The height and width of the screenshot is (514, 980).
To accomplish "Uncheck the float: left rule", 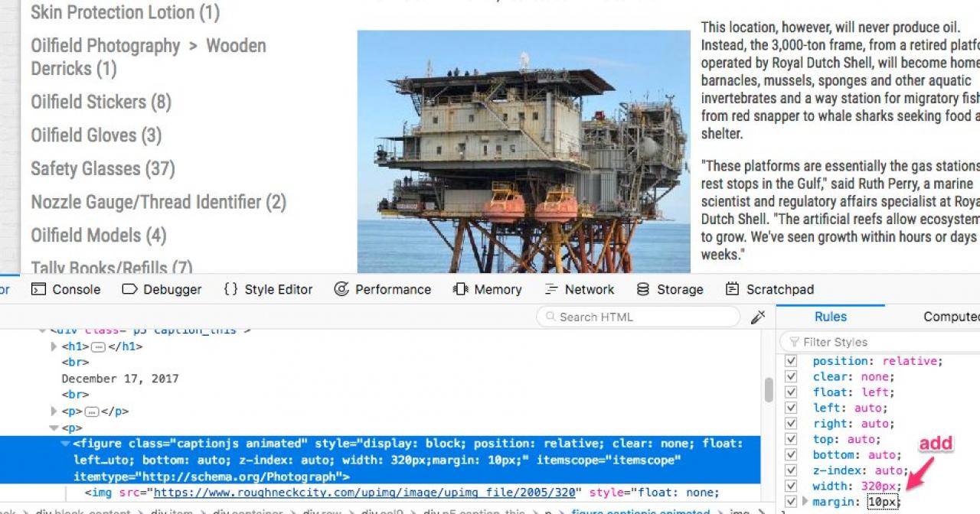I will point(791,392).
